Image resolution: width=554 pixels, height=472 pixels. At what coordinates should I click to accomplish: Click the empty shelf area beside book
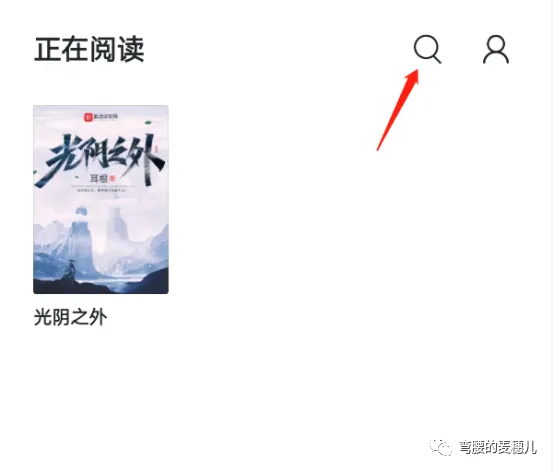click(x=353, y=212)
